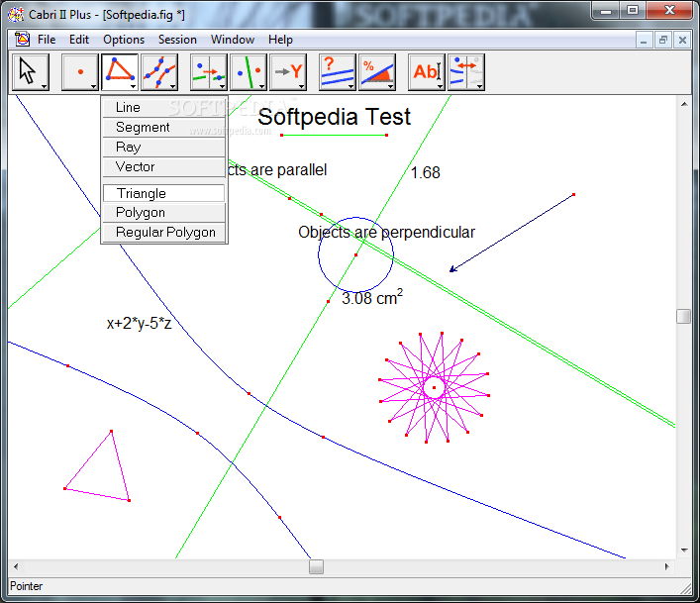This screenshot has width=700, height=603.
Task: Expand the Point tool dropdown arrow
Action: click(x=93, y=86)
